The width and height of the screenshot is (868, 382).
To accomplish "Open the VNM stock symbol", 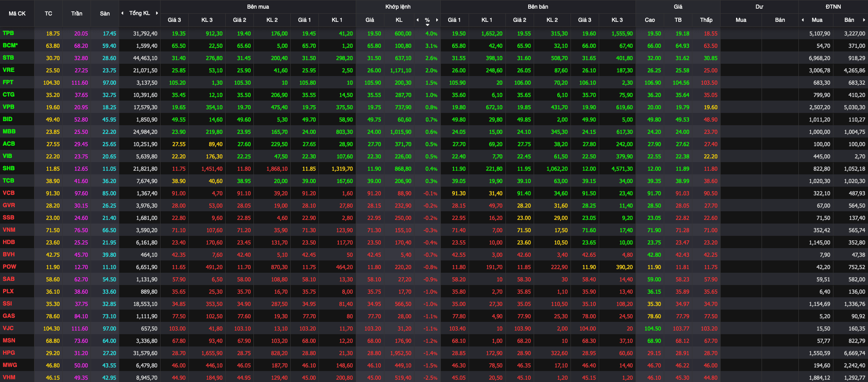I will 9,230.
